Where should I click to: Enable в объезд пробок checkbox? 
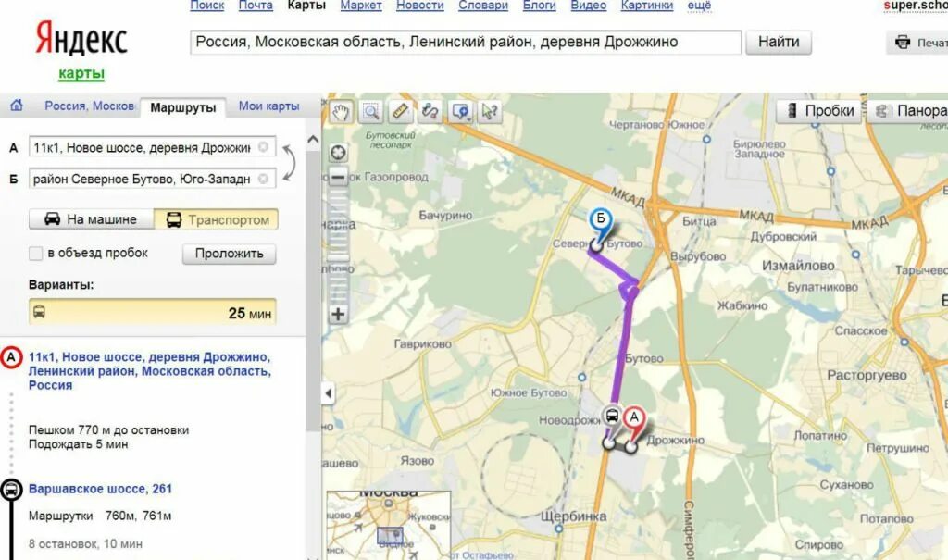36,253
